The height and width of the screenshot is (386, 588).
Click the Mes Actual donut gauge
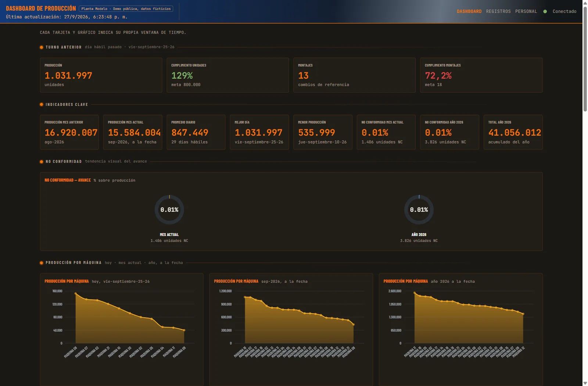click(x=169, y=210)
